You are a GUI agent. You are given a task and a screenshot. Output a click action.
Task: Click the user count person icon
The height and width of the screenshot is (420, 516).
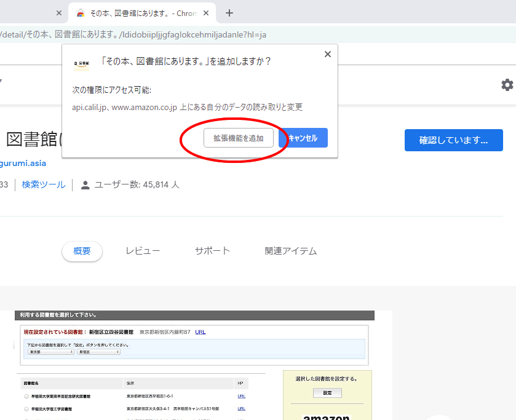pos(85,185)
